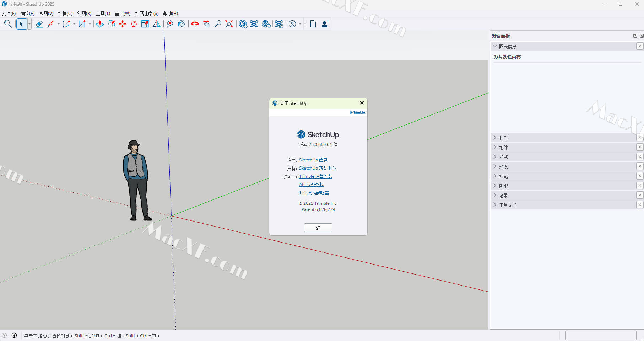Close the 图元信息 panel with its X
The image size is (644, 341).
pyautogui.click(x=640, y=46)
